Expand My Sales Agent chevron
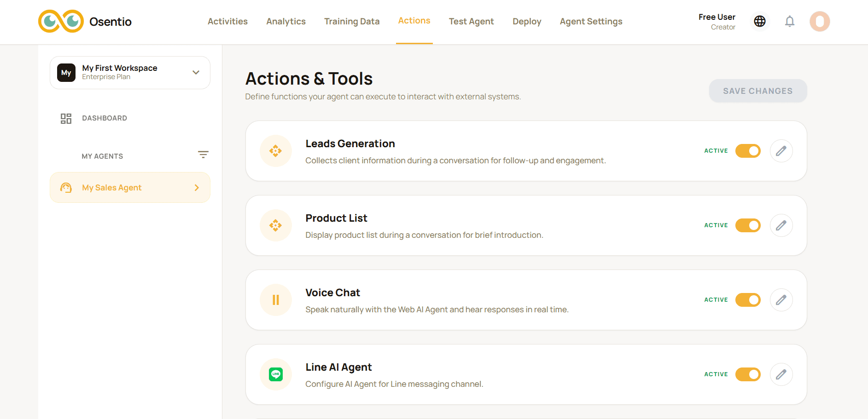 [x=197, y=188]
